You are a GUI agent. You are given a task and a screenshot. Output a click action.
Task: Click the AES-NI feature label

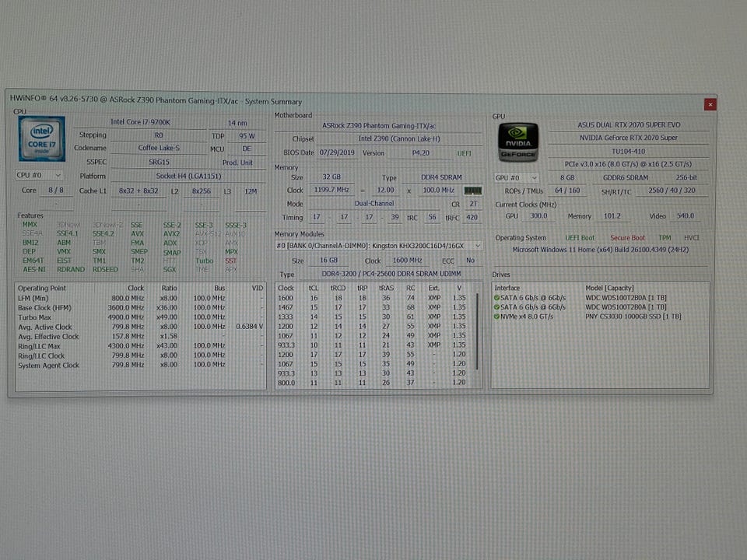coord(33,270)
